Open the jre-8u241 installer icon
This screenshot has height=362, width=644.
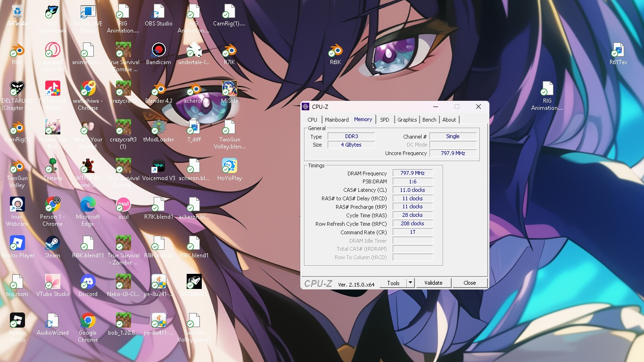point(158,286)
